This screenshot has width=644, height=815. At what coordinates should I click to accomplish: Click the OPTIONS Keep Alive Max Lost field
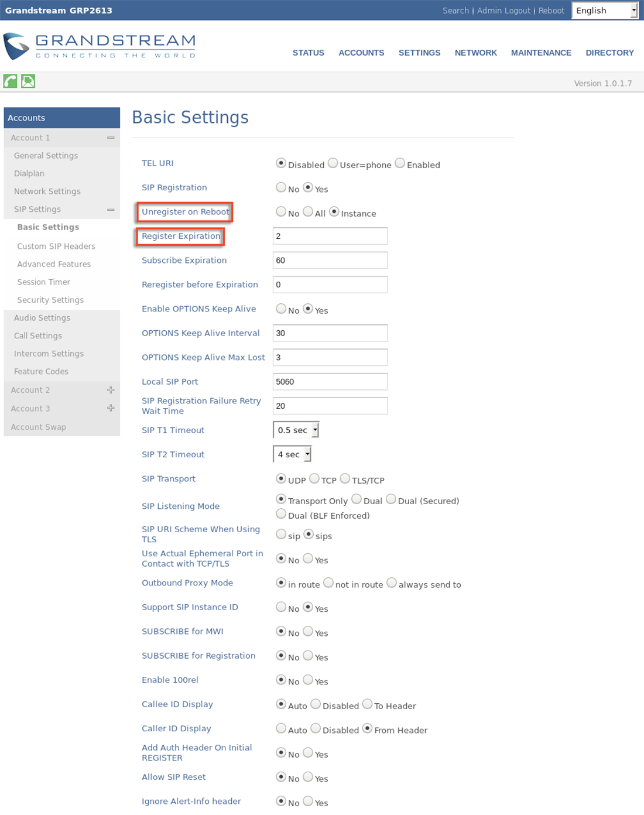[330, 358]
